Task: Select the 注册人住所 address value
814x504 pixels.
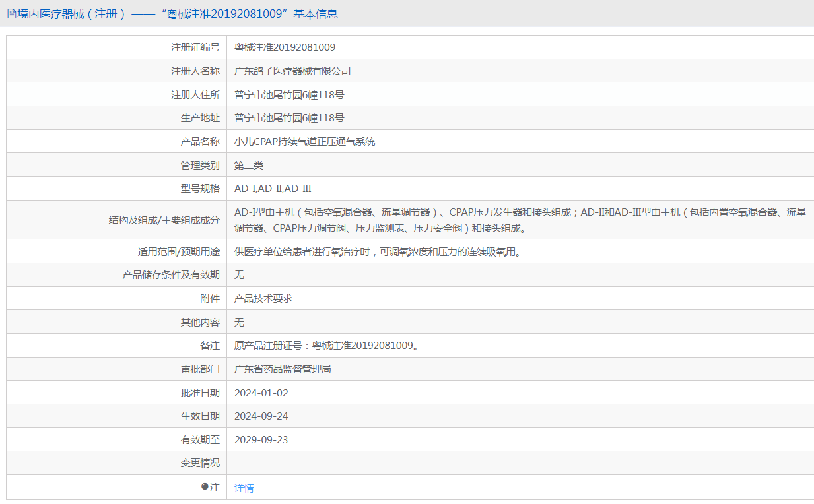Action: click(x=289, y=95)
